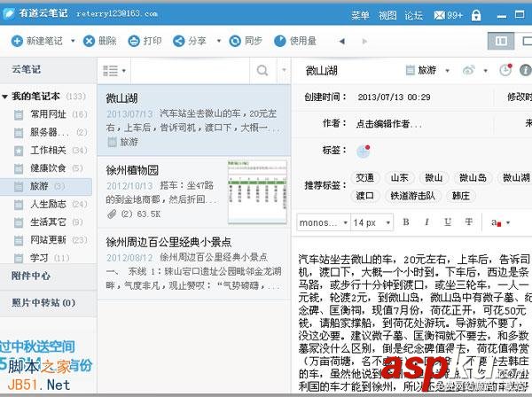Select the 旅游 notebook in sidebar
532x397 pixels.
click(x=46, y=186)
